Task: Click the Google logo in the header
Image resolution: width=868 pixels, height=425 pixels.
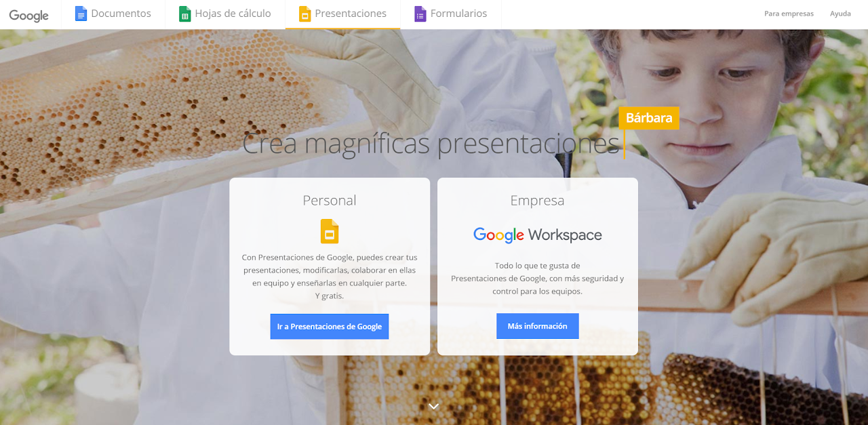Action: (x=28, y=15)
